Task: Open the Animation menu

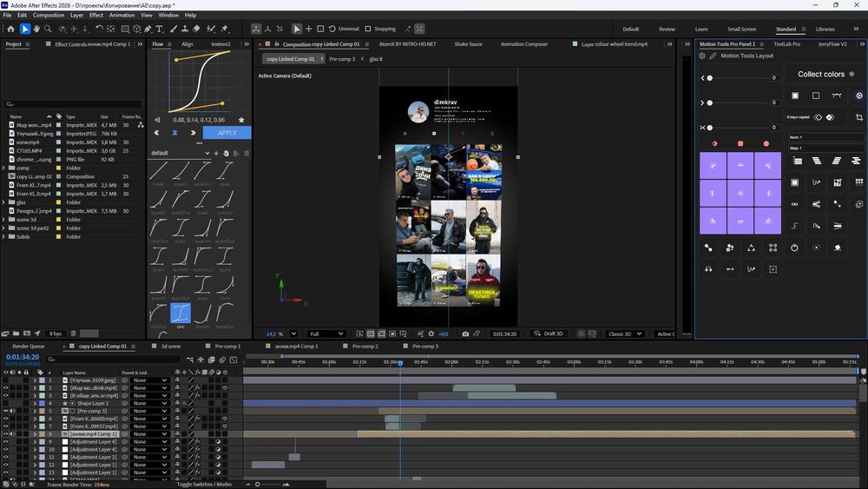Action: click(x=122, y=15)
